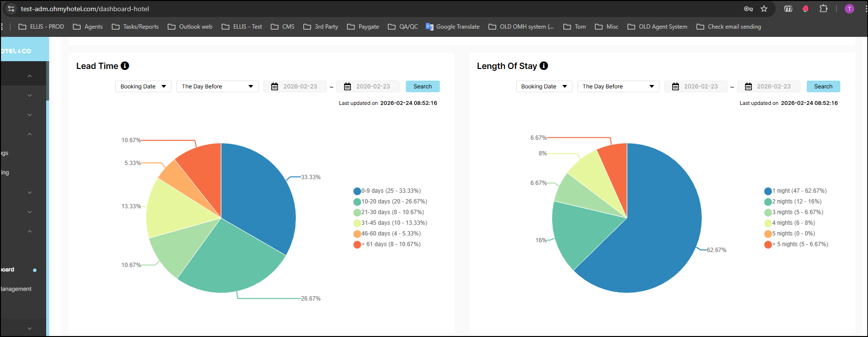Toggle > 61 days legend item
The image size is (868, 337).
387,244
